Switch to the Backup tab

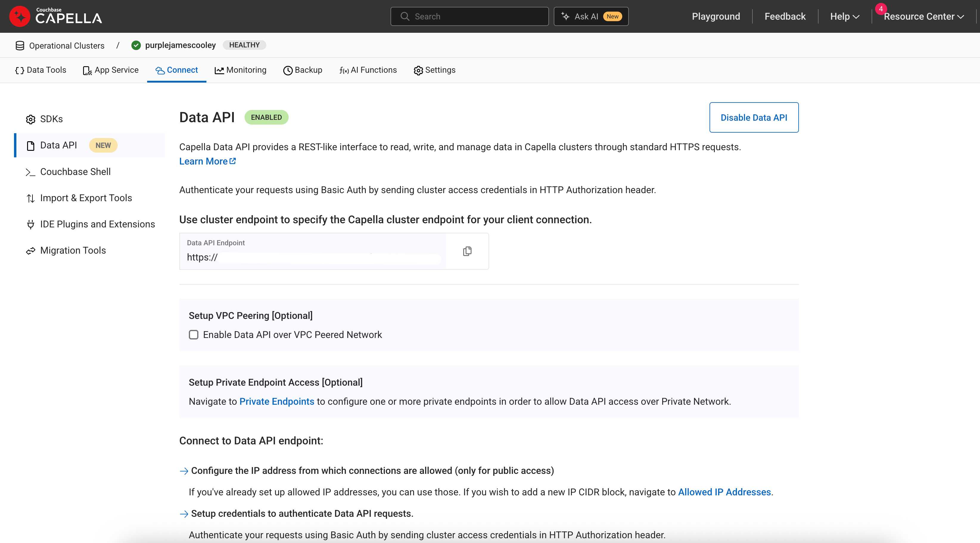(303, 70)
